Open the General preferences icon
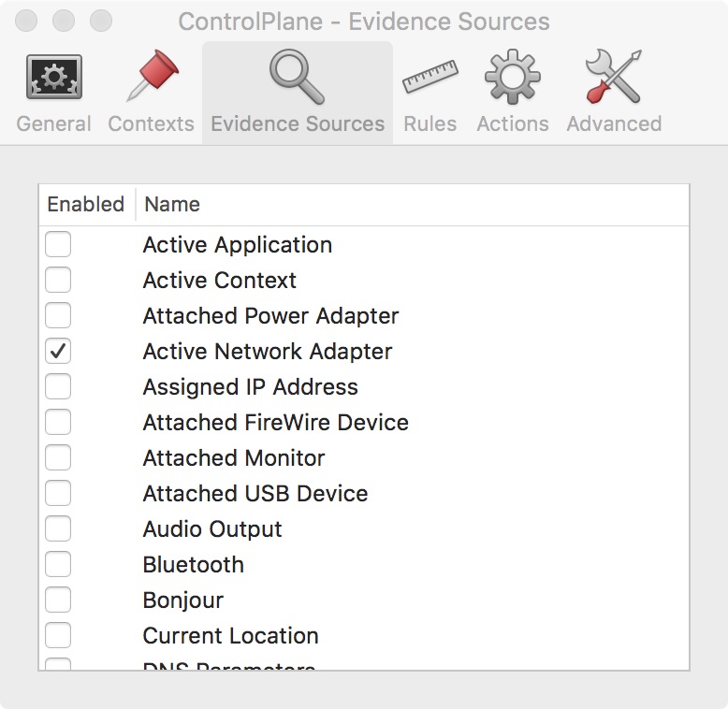 pos(54,77)
